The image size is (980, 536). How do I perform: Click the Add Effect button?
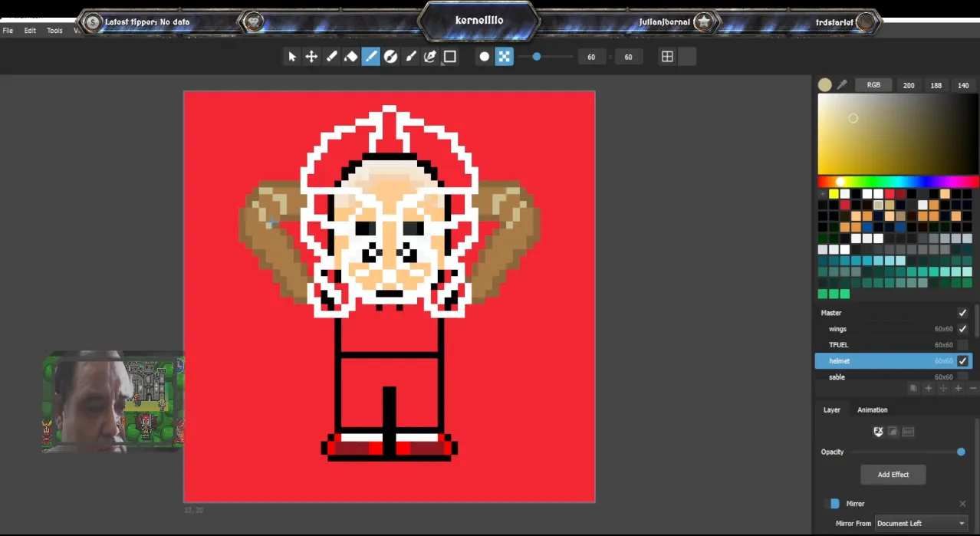point(893,475)
